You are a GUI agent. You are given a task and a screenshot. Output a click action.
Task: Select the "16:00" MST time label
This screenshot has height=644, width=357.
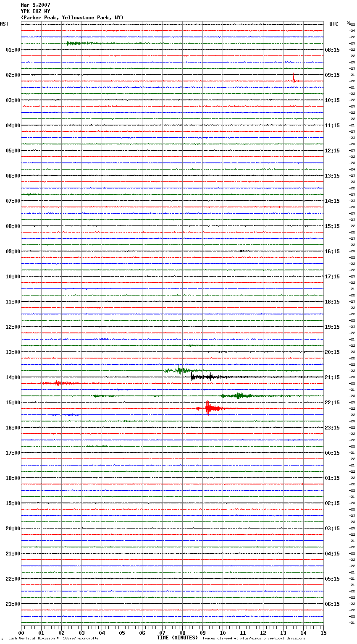click(13, 428)
